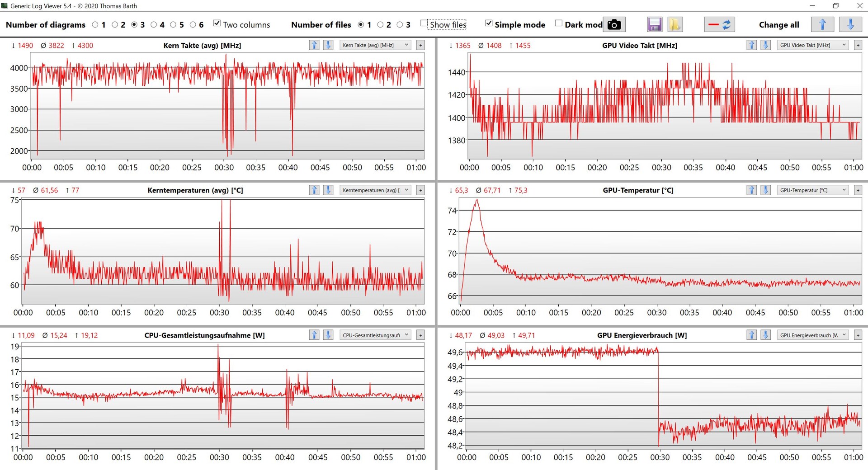Check the Show files checkbox

[x=424, y=23]
